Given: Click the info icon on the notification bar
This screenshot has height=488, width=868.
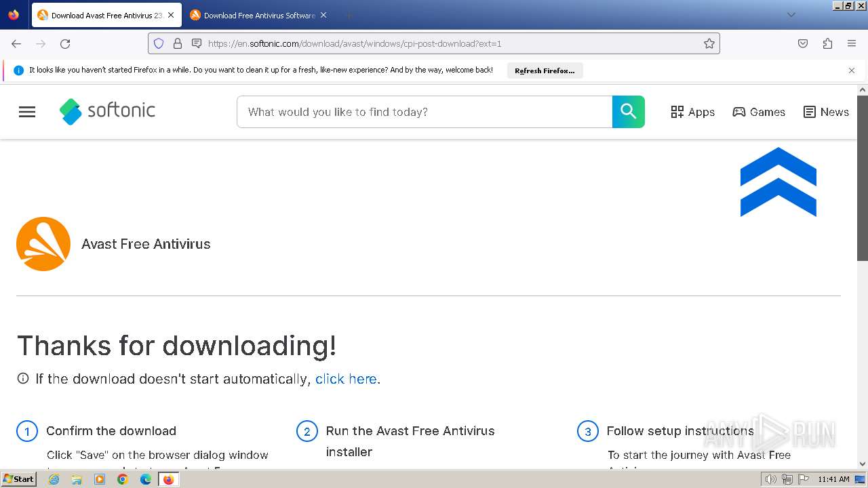Looking at the screenshot, I should point(18,70).
